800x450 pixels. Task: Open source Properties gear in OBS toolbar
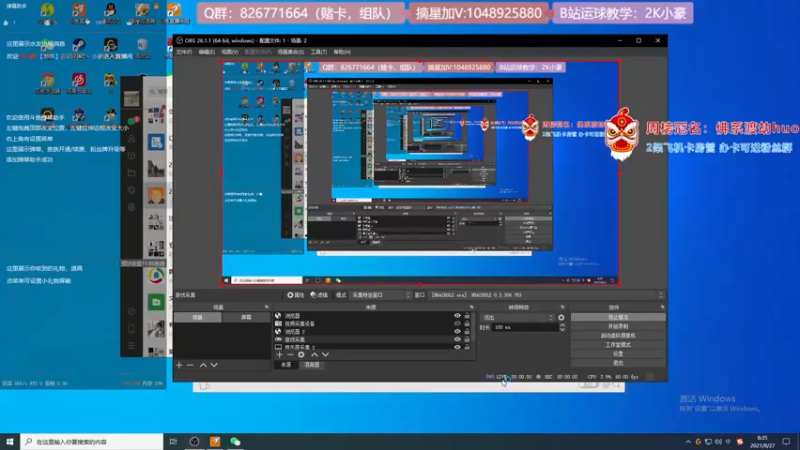tap(295, 295)
